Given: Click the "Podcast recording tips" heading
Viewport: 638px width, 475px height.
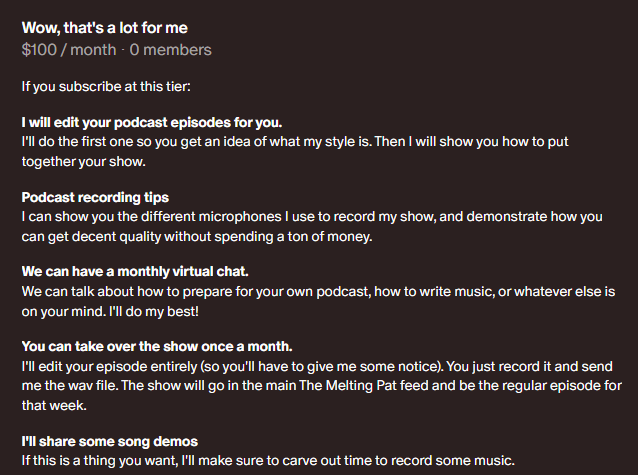Looking at the screenshot, I should point(95,197).
